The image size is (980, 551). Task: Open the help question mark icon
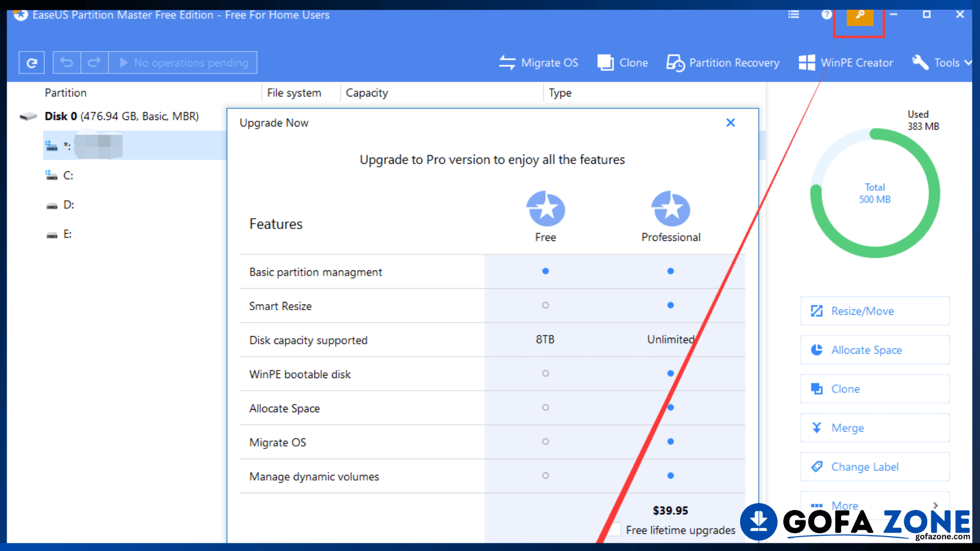826,15
